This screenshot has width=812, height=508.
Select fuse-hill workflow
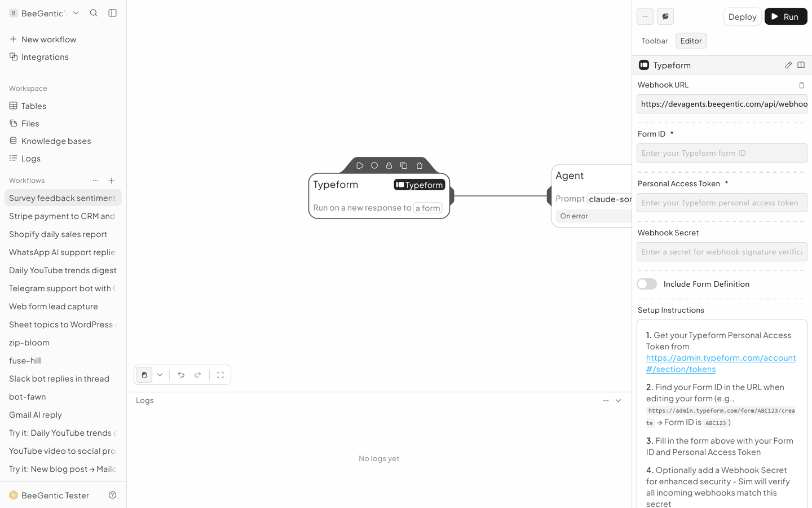[63, 361]
